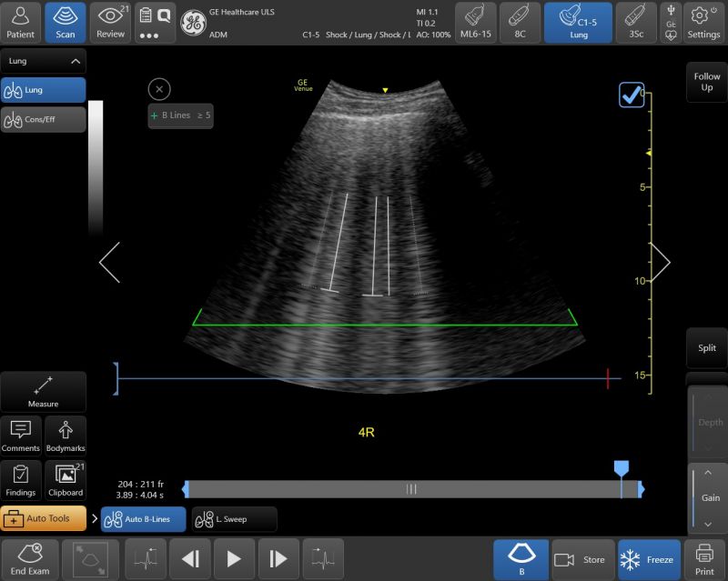Select B-mode imaging
Screen dimensions: 728x581
521,559
